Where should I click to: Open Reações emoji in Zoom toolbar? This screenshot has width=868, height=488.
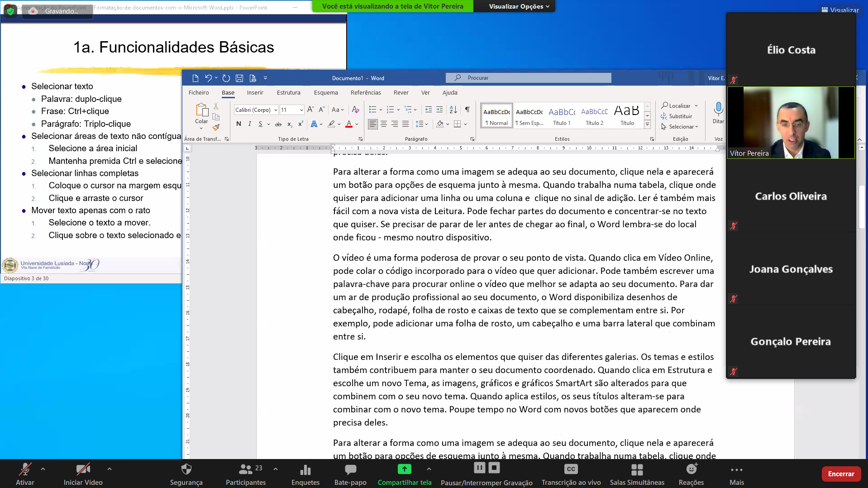tap(691, 474)
